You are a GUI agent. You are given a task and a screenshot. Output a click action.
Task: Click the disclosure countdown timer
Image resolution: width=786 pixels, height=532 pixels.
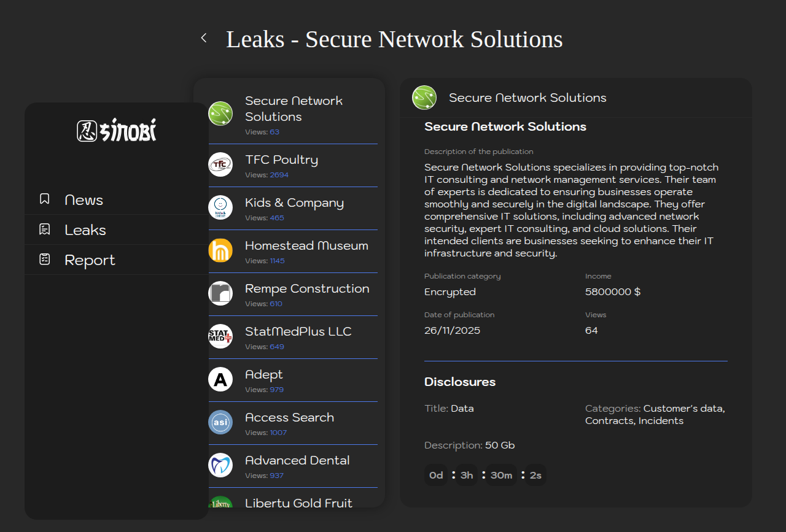(485, 475)
